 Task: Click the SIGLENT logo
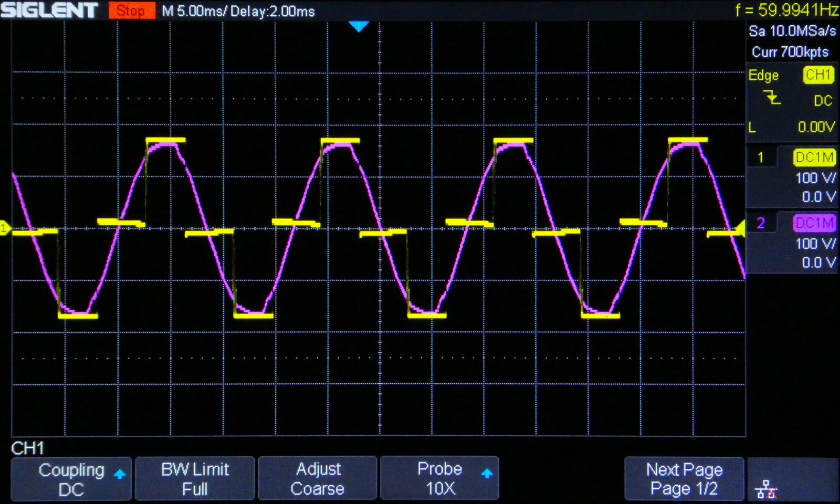coord(49,10)
